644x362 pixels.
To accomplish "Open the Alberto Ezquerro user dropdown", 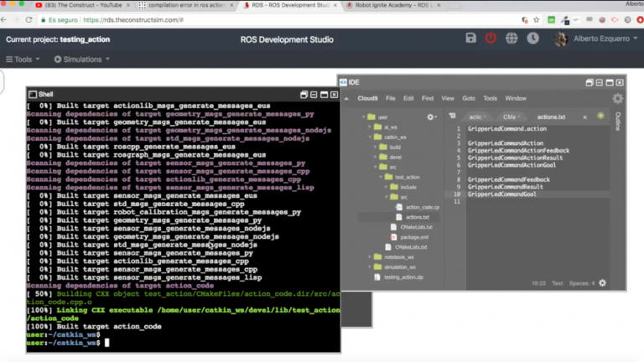I will [605, 39].
